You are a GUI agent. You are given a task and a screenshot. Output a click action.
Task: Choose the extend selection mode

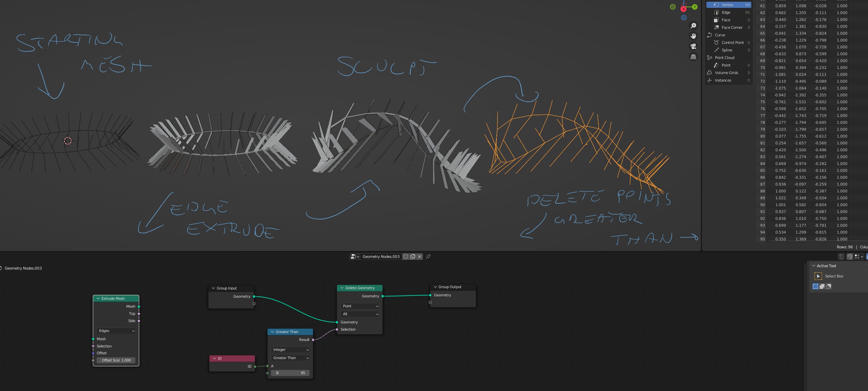pyautogui.click(x=822, y=286)
